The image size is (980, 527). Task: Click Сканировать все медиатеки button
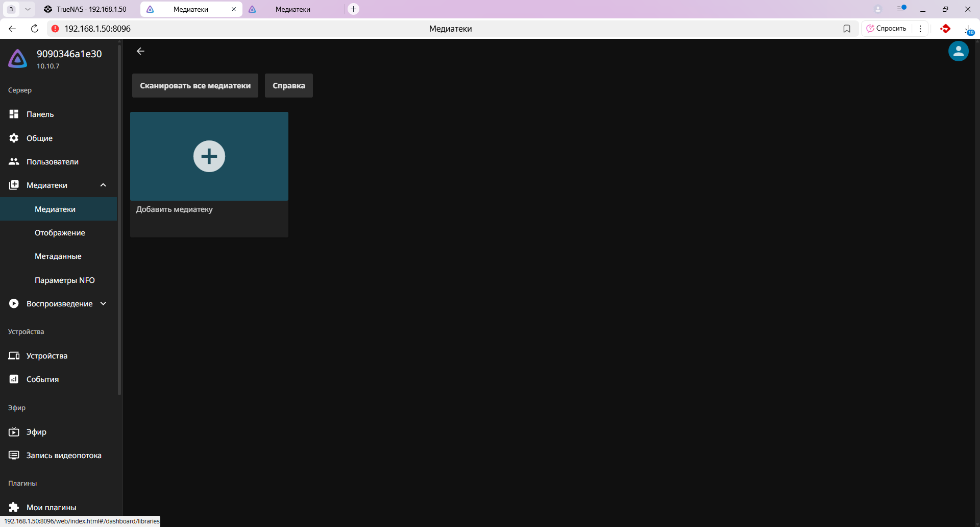pos(195,86)
